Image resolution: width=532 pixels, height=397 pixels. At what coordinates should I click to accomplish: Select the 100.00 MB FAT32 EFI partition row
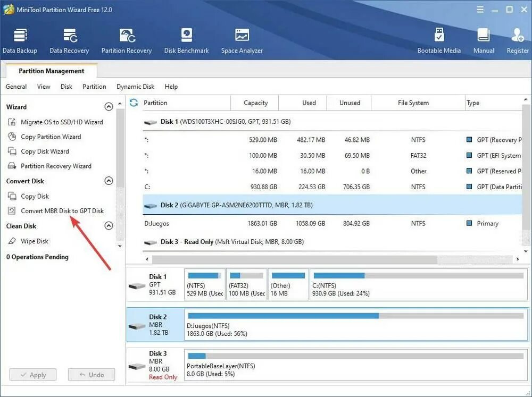click(x=332, y=156)
